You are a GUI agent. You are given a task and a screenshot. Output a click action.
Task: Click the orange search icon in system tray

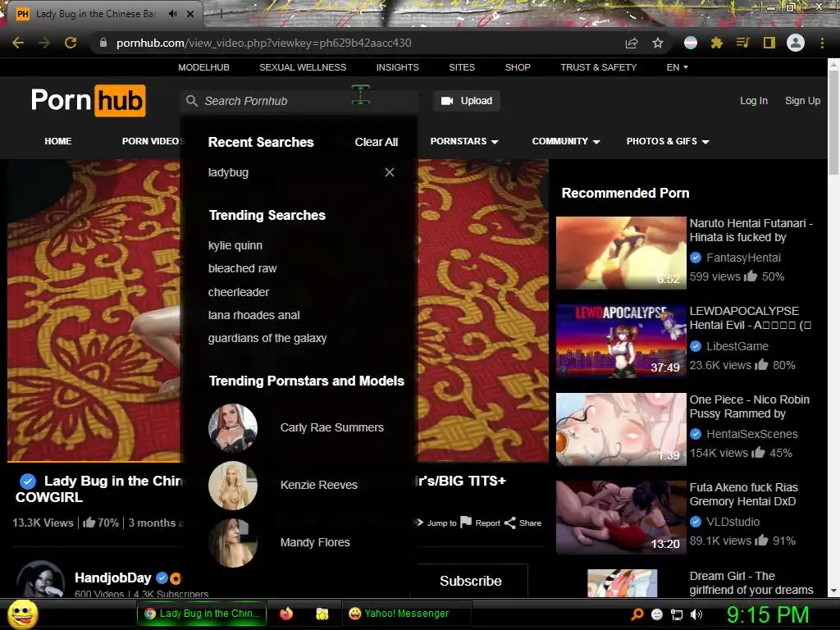point(637,614)
